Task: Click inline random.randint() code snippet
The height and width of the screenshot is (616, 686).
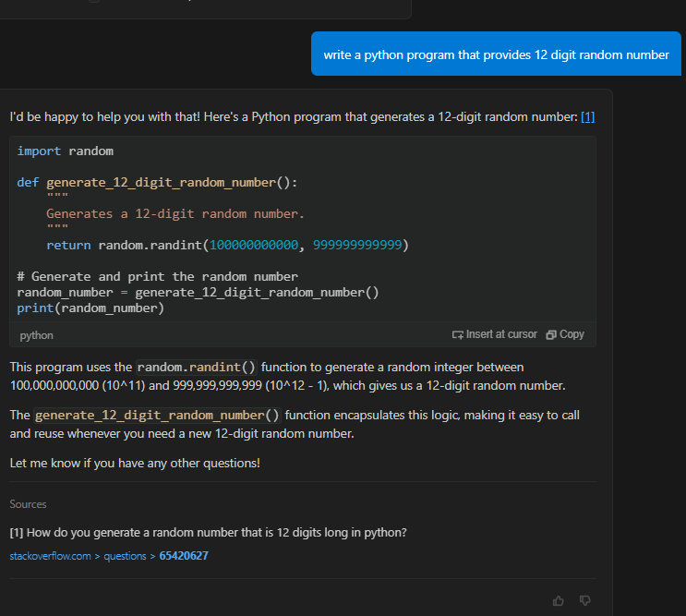Action: coord(197,367)
